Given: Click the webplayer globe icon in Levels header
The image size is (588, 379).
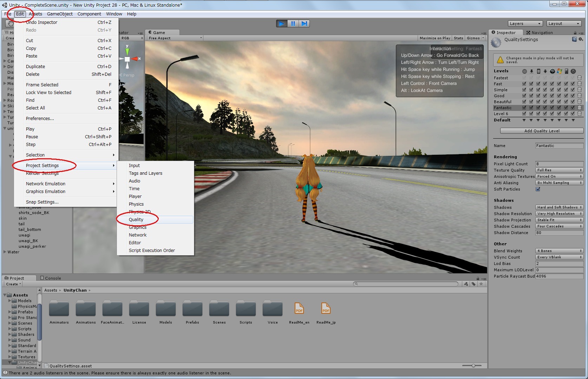Looking at the screenshot, I should [524, 71].
